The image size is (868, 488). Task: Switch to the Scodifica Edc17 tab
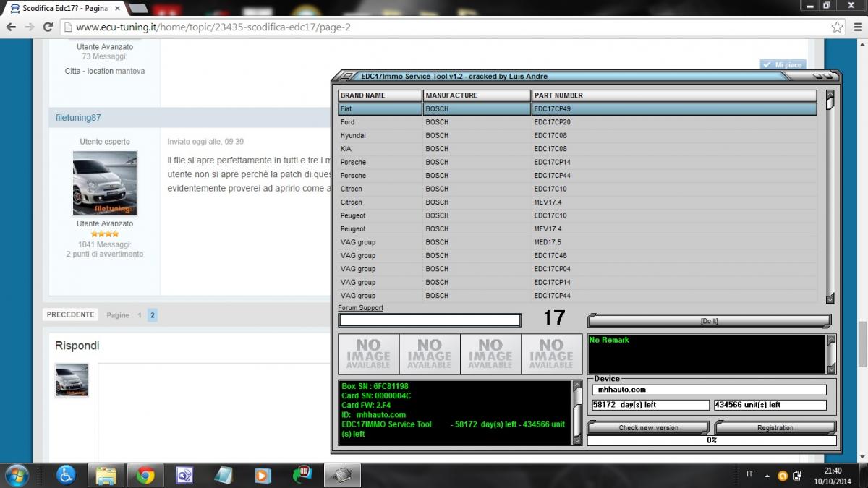65,8
